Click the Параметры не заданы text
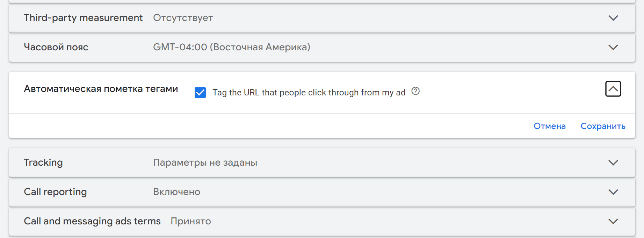This screenshot has height=238, width=644. click(x=205, y=163)
